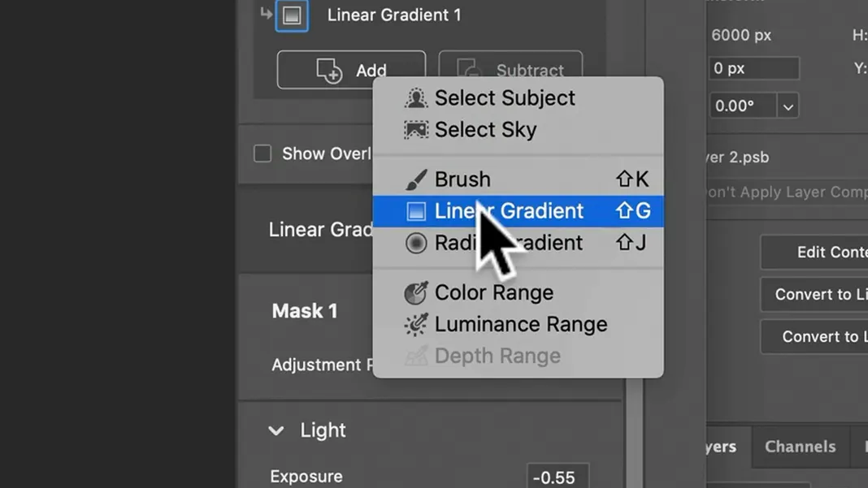Click the Linear Gradient square icon in menu
The width and height of the screenshot is (868, 488).
(x=416, y=211)
